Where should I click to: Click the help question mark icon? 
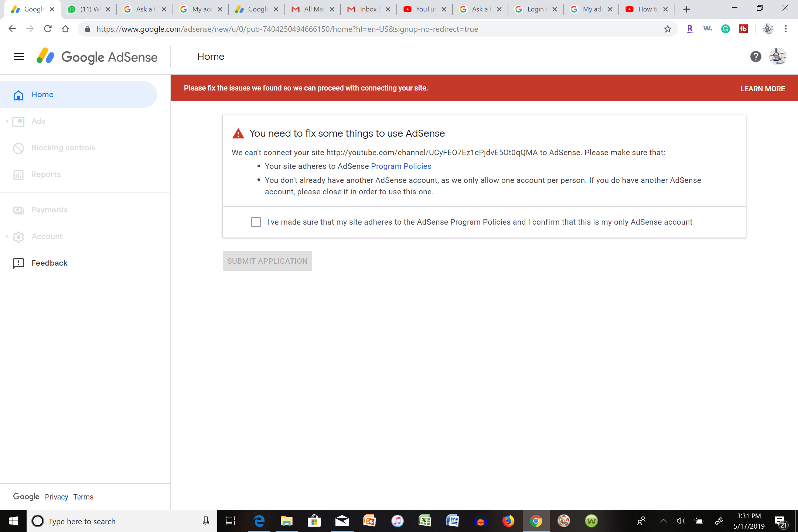click(x=756, y=57)
